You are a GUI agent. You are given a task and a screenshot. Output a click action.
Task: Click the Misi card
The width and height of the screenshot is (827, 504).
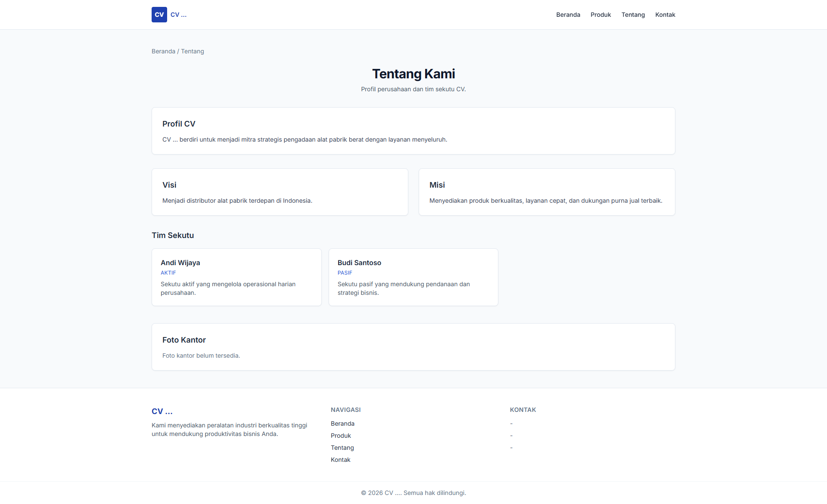pos(547,192)
